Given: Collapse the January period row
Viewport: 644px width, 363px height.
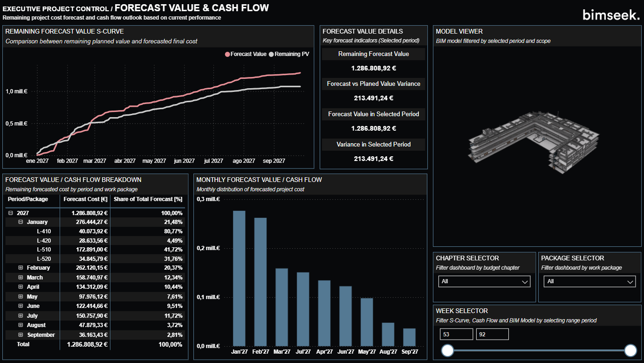Looking at the screenshot, I should click(21, 222).
